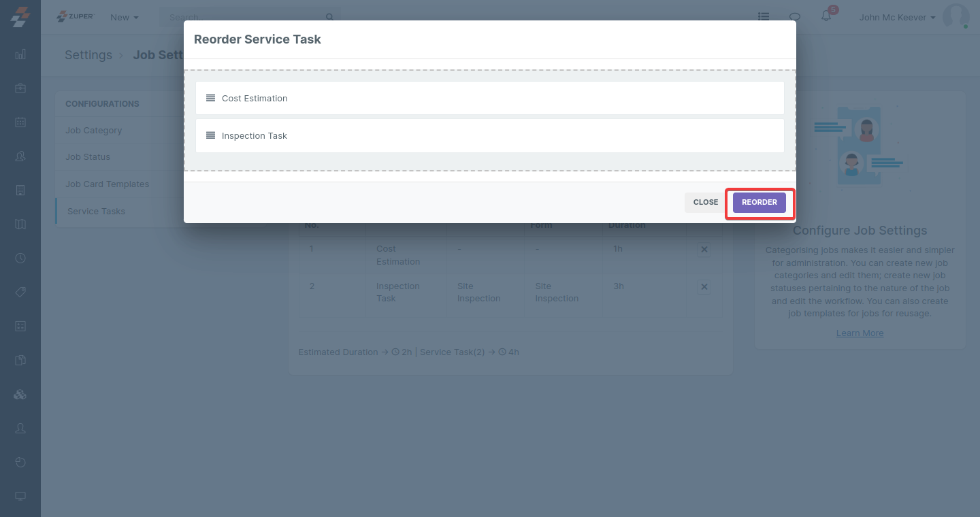
Task: Open the single user icon in the sidebar
Action: (x=20, y=428)
